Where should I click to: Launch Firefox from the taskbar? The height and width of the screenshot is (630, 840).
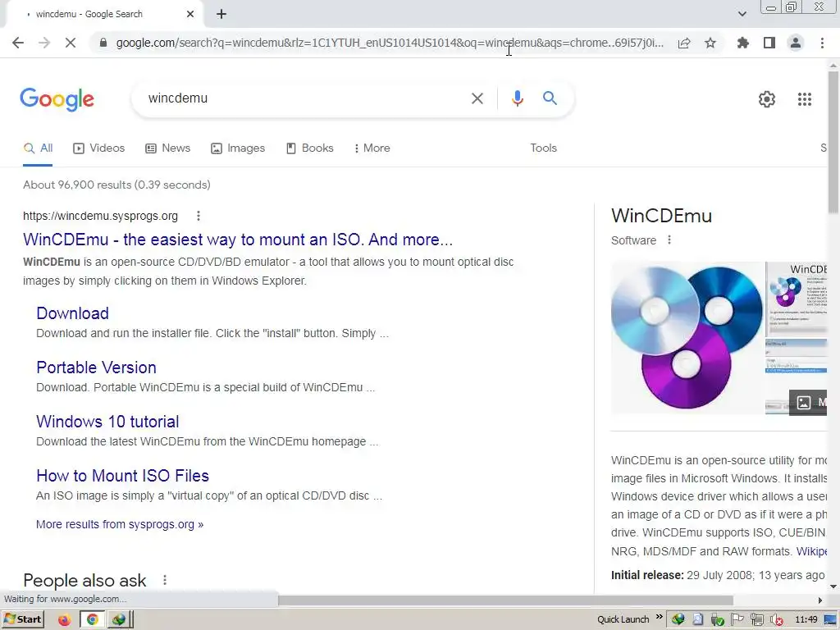[64, 620]
